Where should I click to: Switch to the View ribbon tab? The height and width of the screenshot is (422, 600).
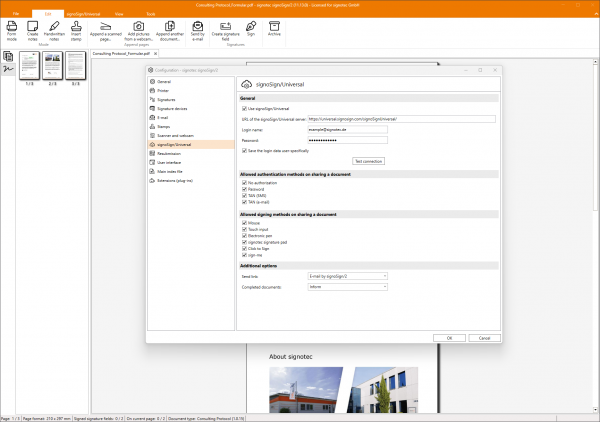(119, 14)
